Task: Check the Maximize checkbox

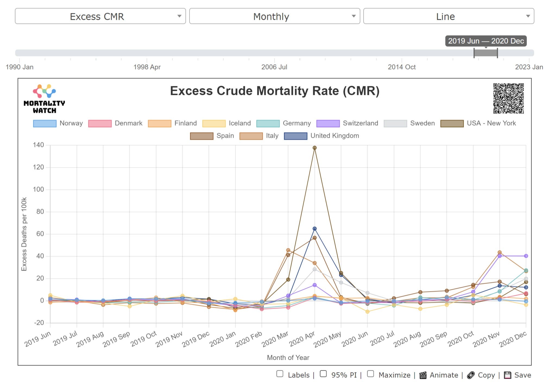Action: 370,374
